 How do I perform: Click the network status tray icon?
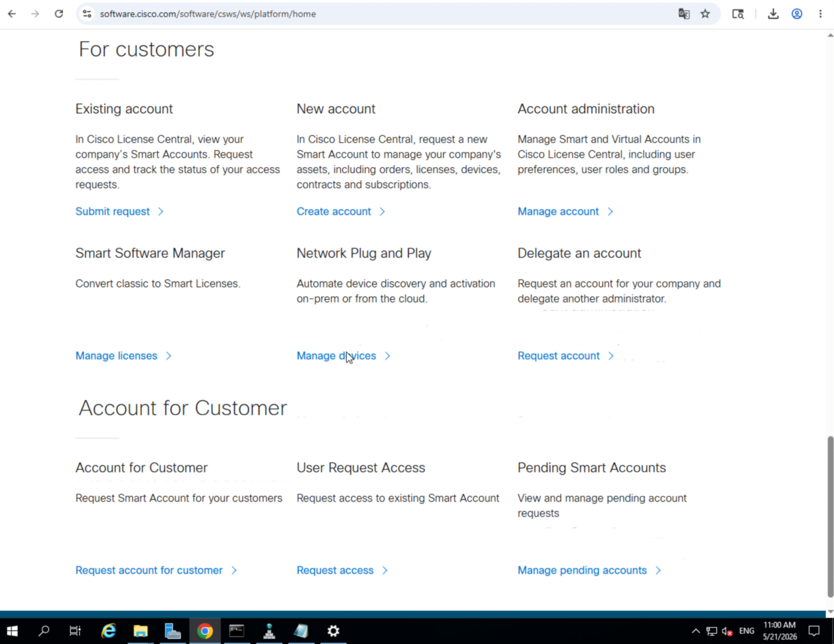click(712, 631)
